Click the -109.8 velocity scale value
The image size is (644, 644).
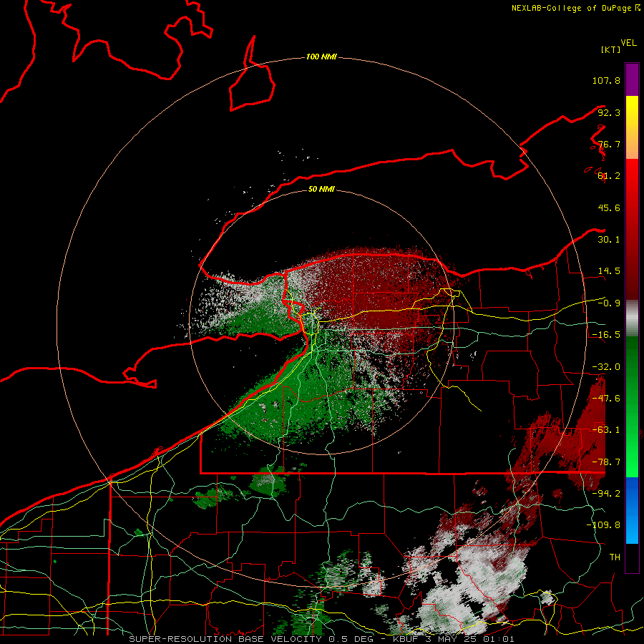[603, 525]
